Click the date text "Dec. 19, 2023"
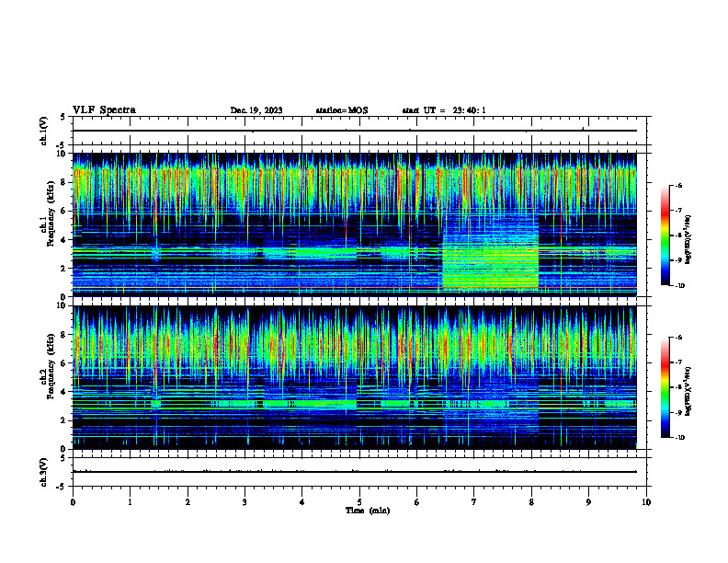This screenshot has width=728, height=563. 256,110
